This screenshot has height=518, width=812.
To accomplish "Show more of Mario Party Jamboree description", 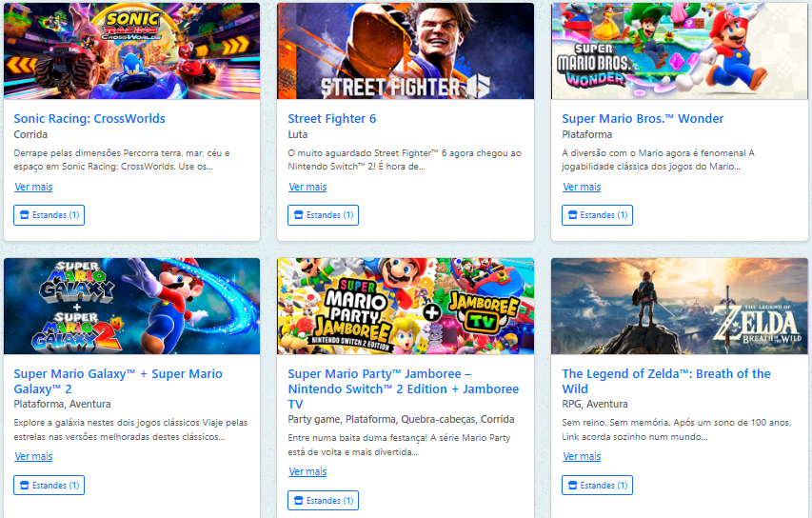I will pyautogui.click(x=307, y=472).
